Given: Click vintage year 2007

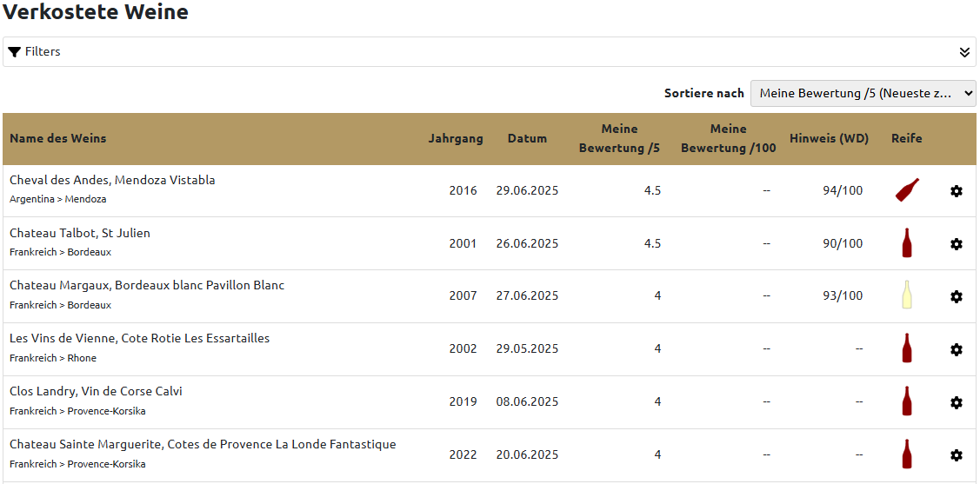Looking at the screenshot, I should (x=463, y=296).
